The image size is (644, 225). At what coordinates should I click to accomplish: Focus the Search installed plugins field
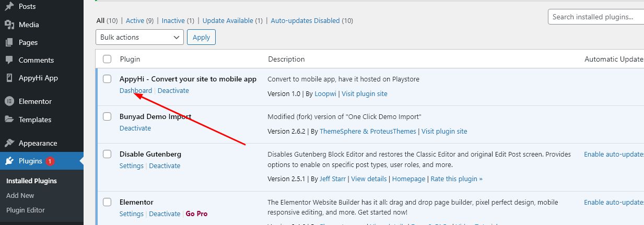(596, 17)
